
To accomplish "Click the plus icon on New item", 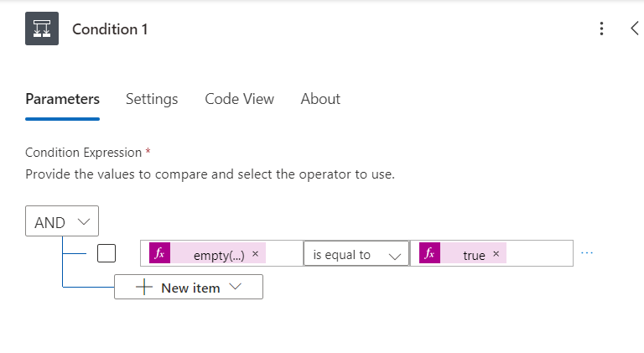I will click(143, 287).
